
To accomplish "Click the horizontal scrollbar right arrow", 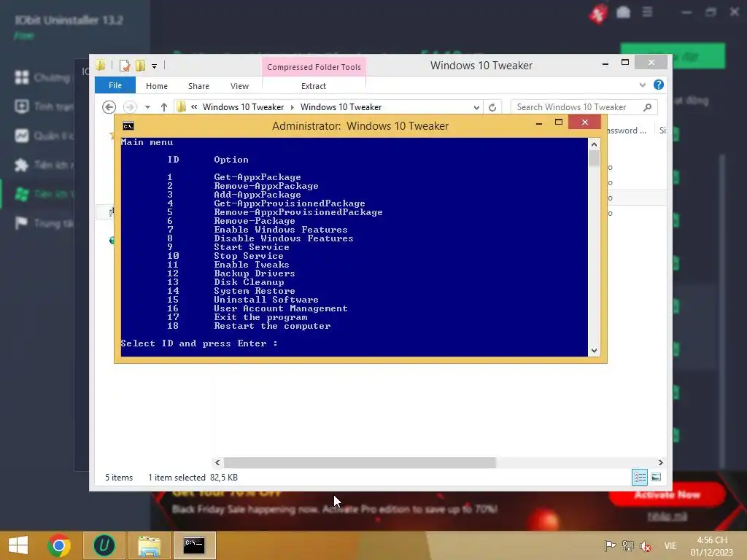I will coord(660,462).
